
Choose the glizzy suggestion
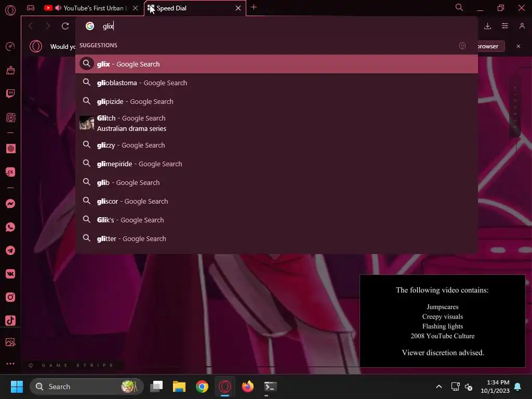(276, 145)
